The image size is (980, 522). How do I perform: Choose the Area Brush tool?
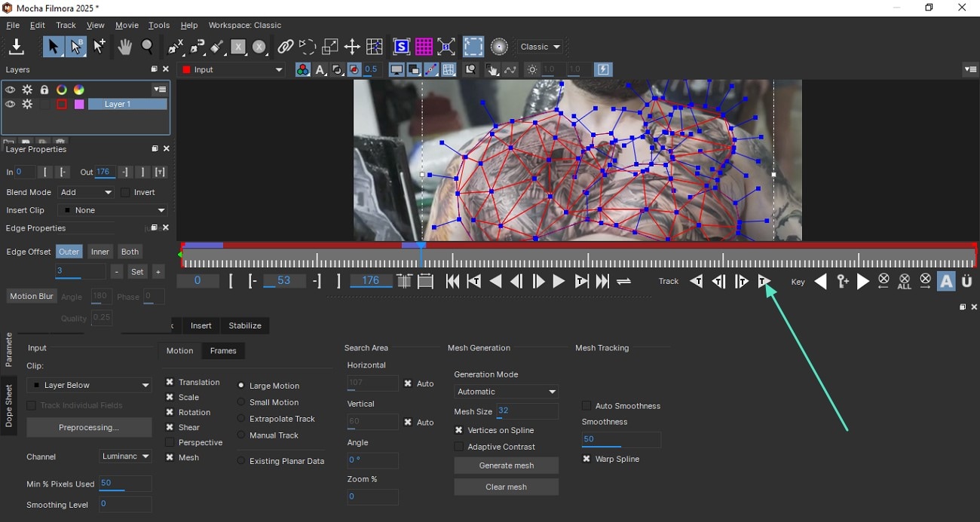tap(217, 47)
